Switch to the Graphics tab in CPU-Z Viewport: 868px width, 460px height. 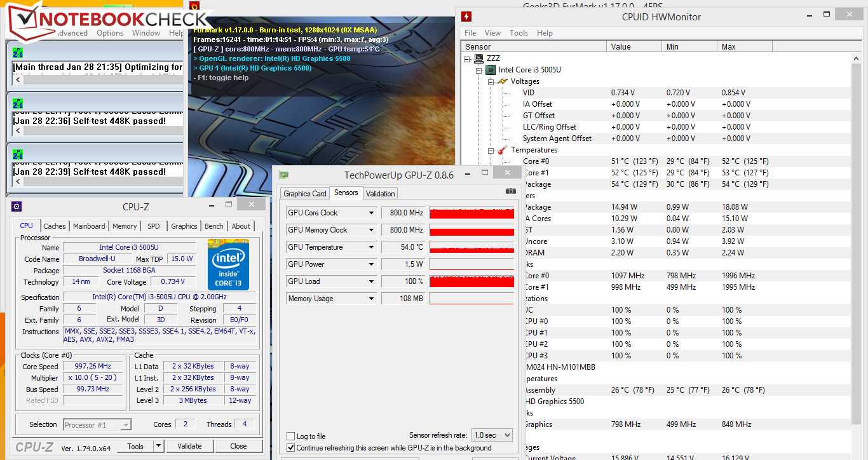184,226
